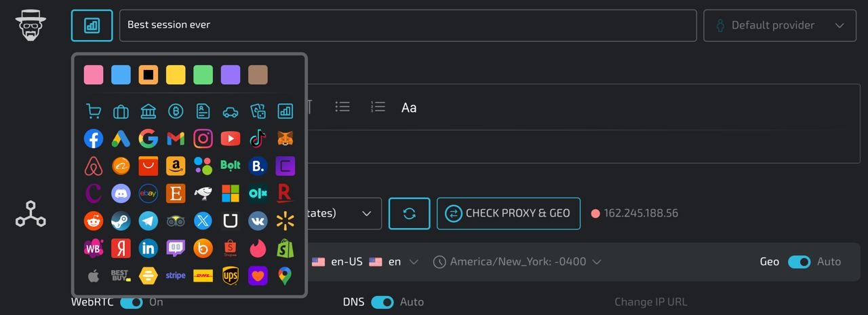This screenshot has width=868, height=315.
Task: Pick the Telegram icon
Action: click(x=149, y=221)
